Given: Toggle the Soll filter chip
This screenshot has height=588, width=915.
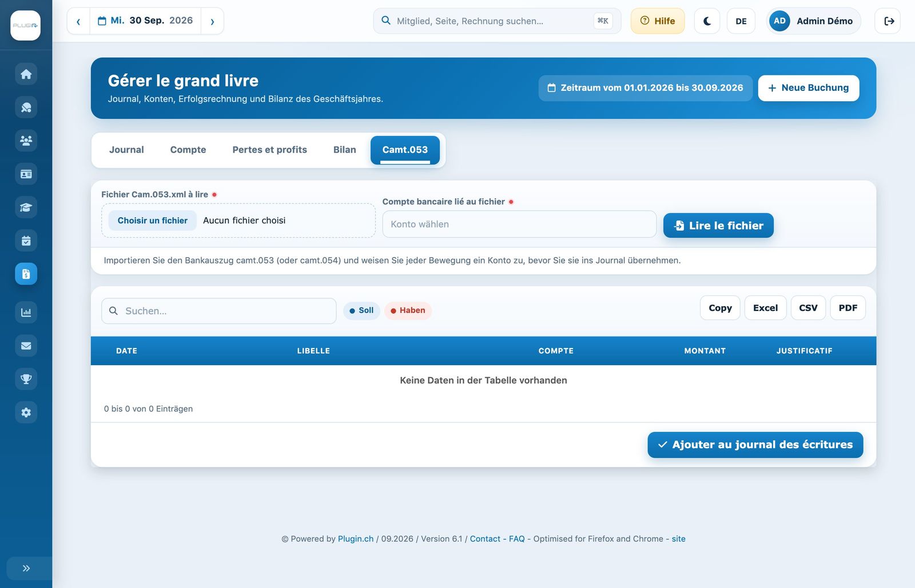Looking at the screenshot, I should point(361,310).
